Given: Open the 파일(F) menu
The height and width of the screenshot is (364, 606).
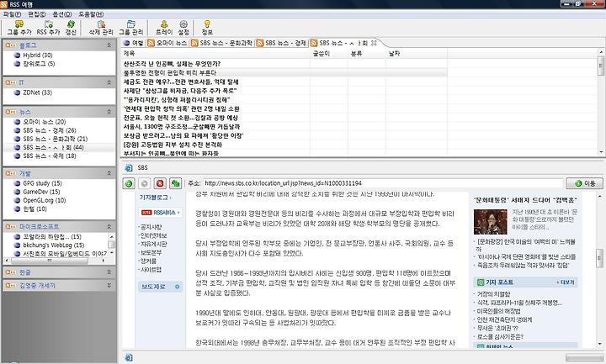Looking at the screenshot, I should pyautogui.click(x=13, y=14).
